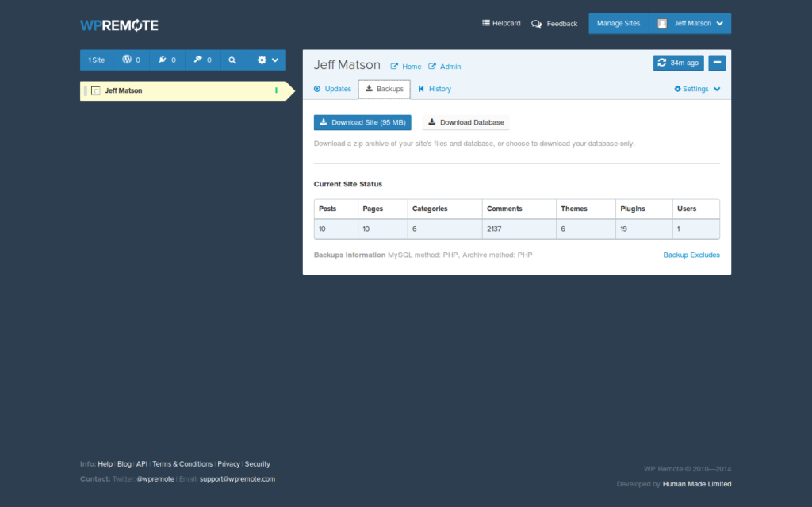Switch to the Updates tab
This screenshot has width=812, height=507.
coord(332,89)
